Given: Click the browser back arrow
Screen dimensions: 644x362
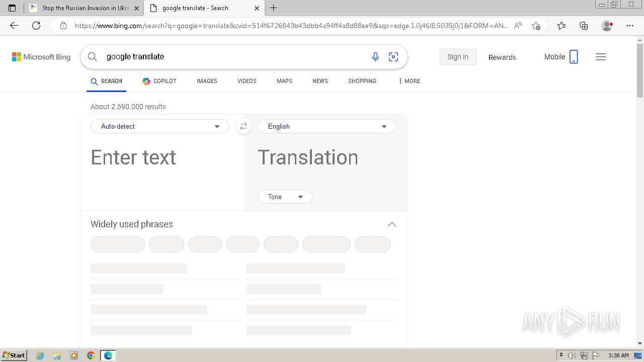Looking at the screenshot, I should 14,26.
